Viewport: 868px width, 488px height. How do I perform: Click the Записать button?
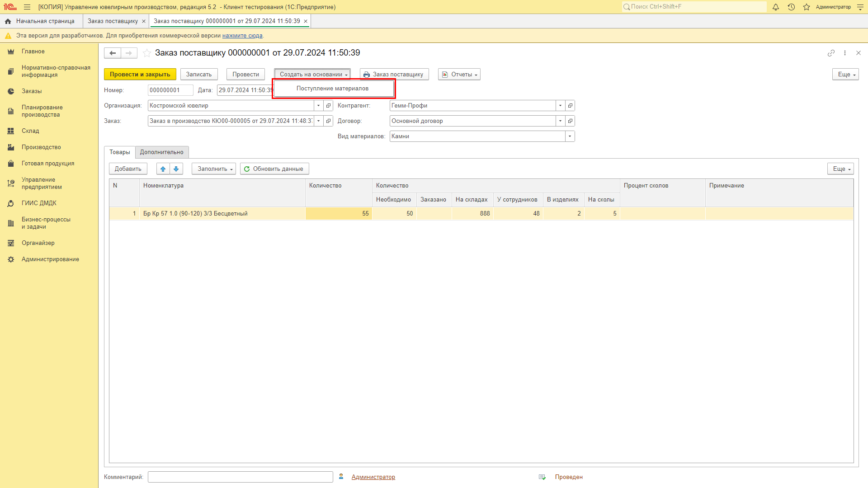(x=199, y=74)
